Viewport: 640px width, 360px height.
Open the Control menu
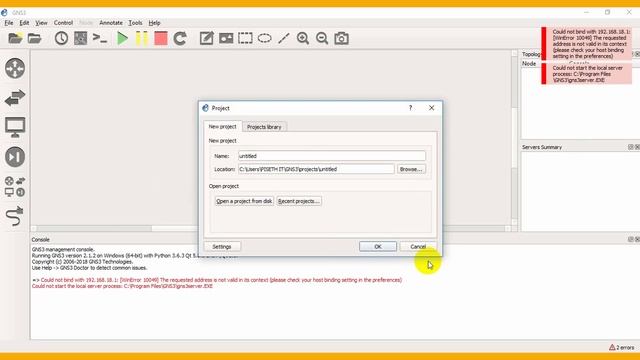[x=63, y=23]
